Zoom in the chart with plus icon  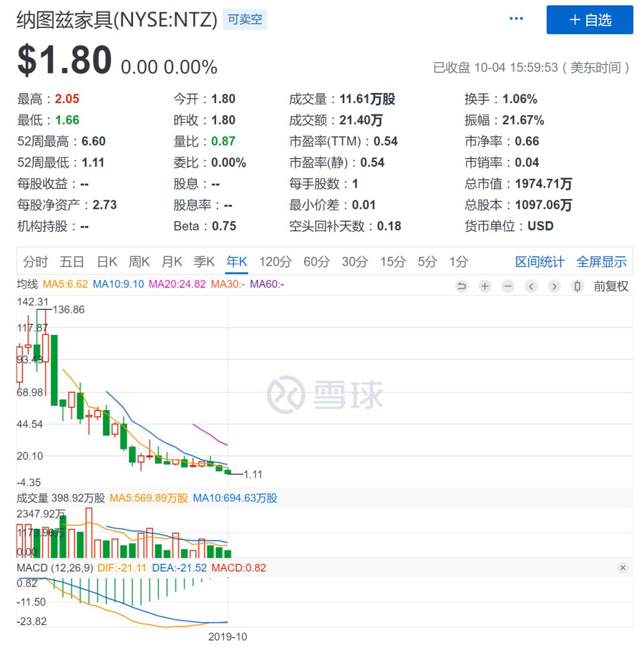tap(485, 286)
